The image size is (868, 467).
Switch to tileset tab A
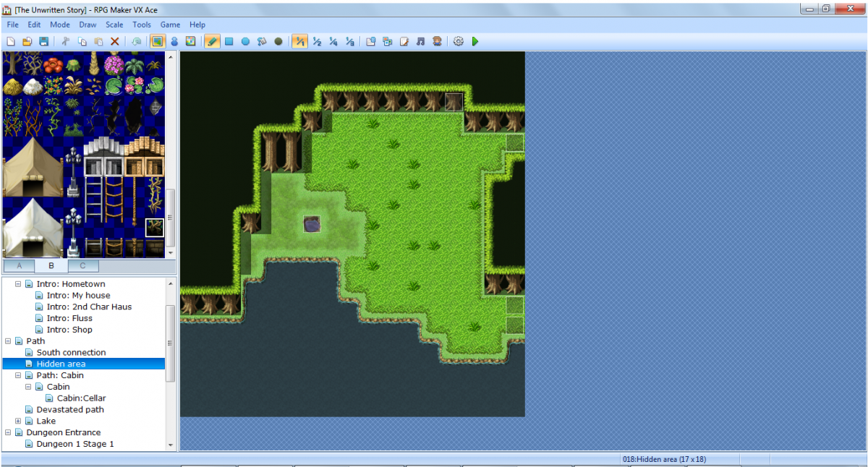point(18,266)
